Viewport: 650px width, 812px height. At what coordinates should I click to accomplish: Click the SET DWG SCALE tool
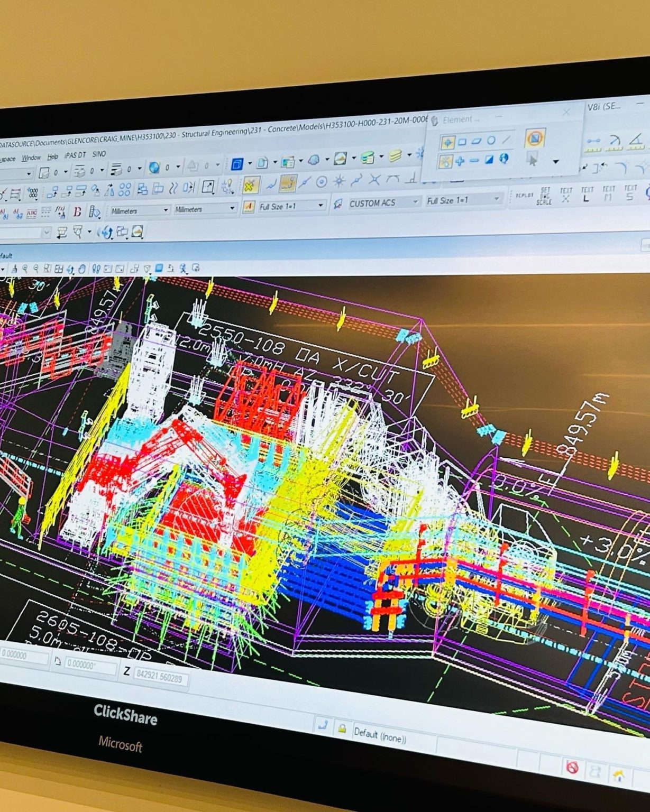(544, 196)
